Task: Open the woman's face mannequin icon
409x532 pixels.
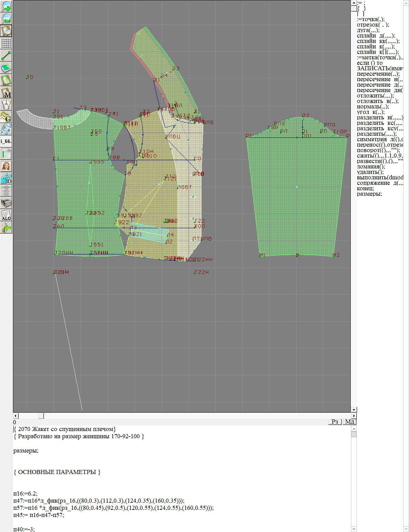Action: 6,166
